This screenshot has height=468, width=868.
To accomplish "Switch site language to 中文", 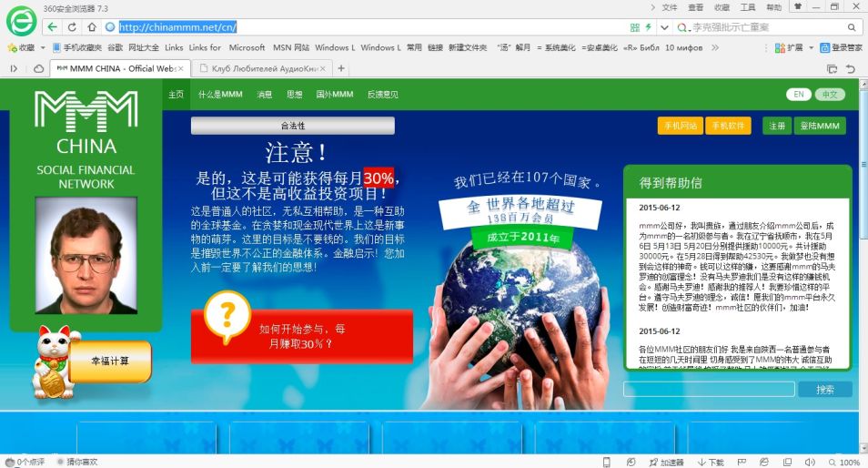I will (830, 94).
